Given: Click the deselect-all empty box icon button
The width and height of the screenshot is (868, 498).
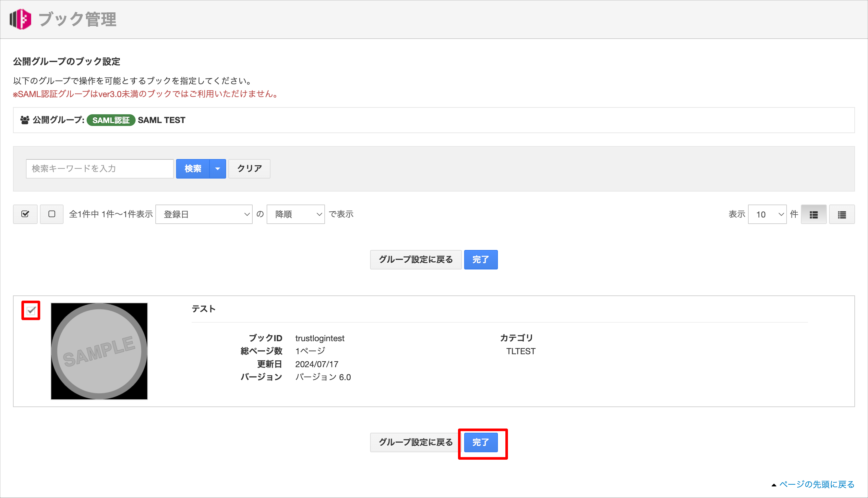Looking at the screenshot, I should [52, 214].
